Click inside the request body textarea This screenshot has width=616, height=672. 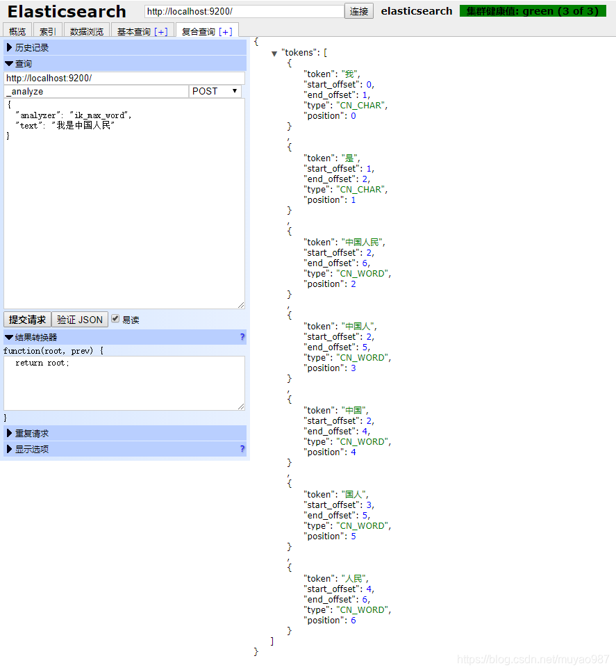(124, 204)
